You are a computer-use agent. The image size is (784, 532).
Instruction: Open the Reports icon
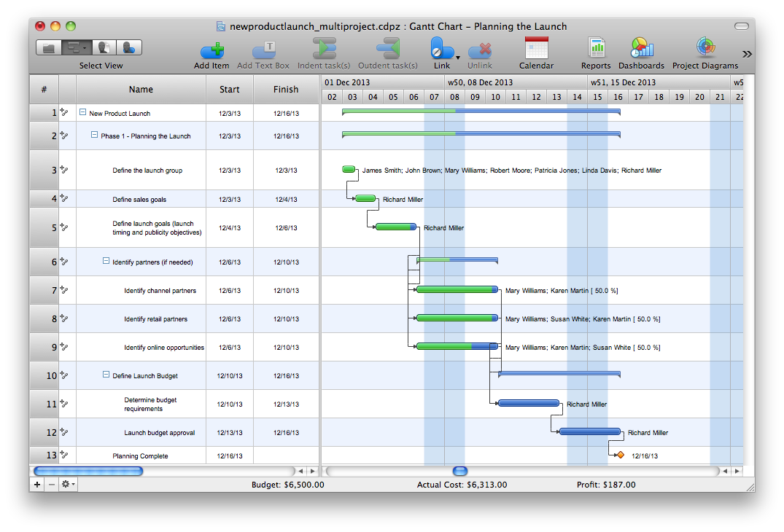[597, 49]
